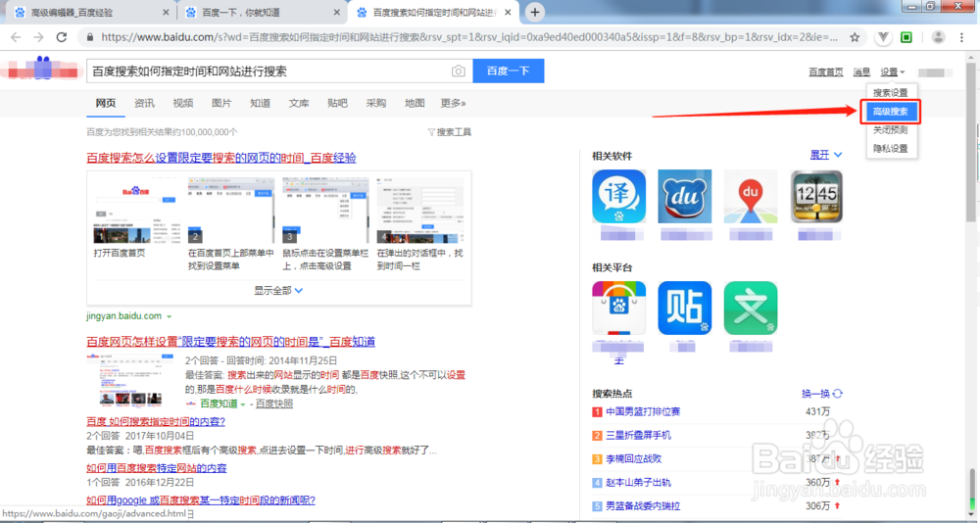Switch to the 高级编辑器_百度经验 tab

pos(87,13)
